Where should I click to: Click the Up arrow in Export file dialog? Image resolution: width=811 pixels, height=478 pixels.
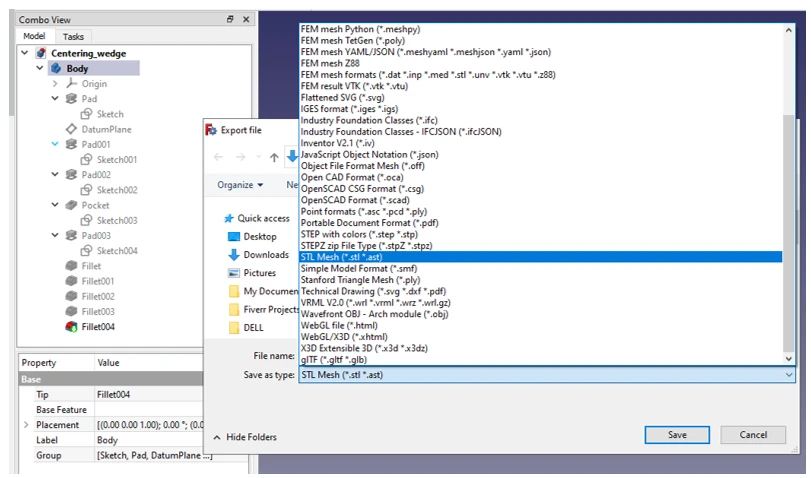274,157
